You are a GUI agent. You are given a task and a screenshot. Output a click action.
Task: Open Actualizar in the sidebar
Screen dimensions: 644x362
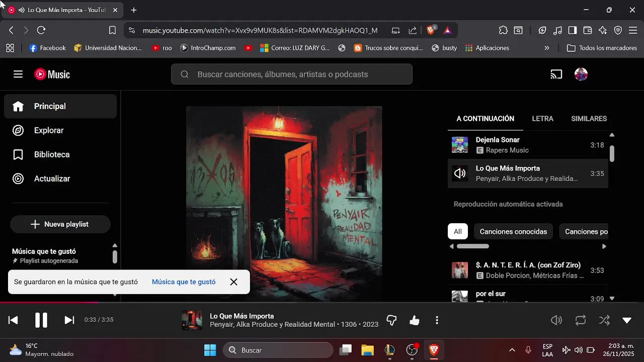(x=60, y=178)
